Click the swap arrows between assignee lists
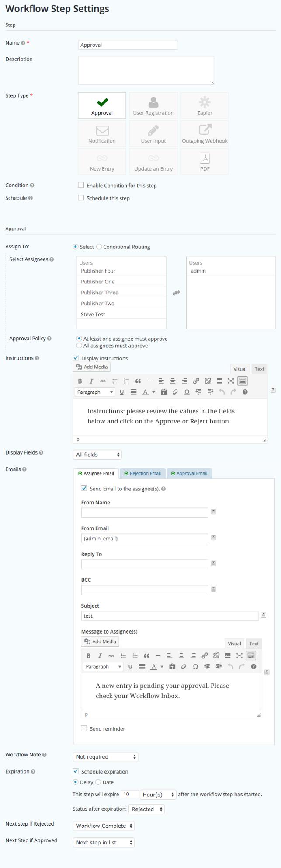The height and width of the screenshot is (868, 281). [x=176, y=293]
